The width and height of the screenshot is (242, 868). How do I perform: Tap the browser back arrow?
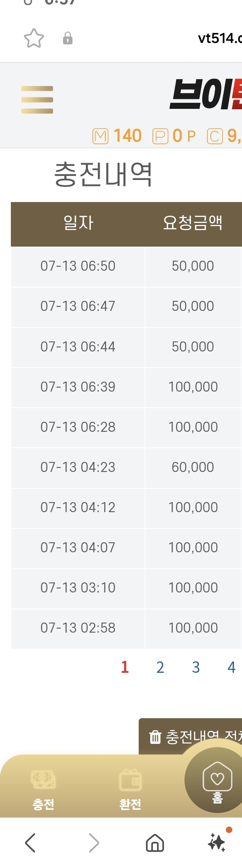click(x=30, y=842)
